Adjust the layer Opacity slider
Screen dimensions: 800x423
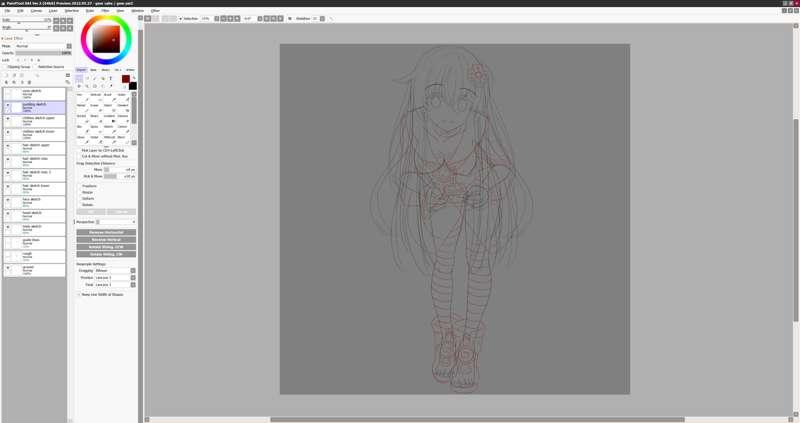[x=43, y=53]
